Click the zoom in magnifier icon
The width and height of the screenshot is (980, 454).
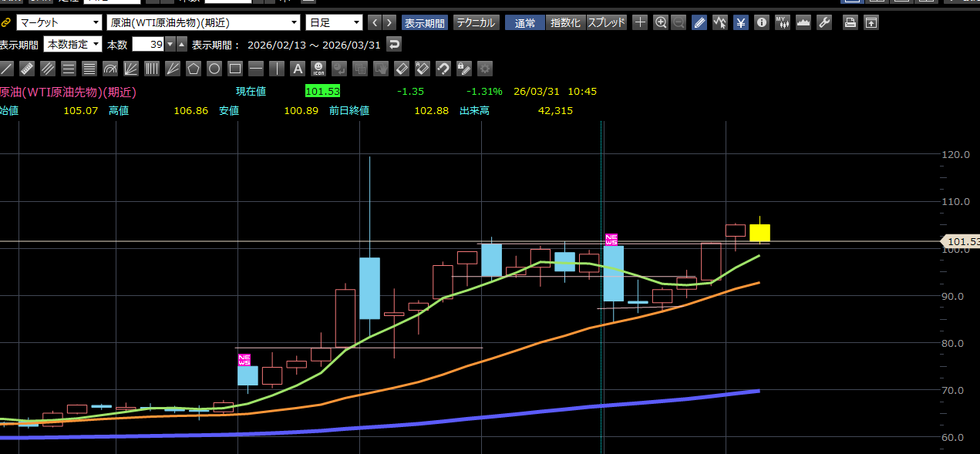pos(661,22)
